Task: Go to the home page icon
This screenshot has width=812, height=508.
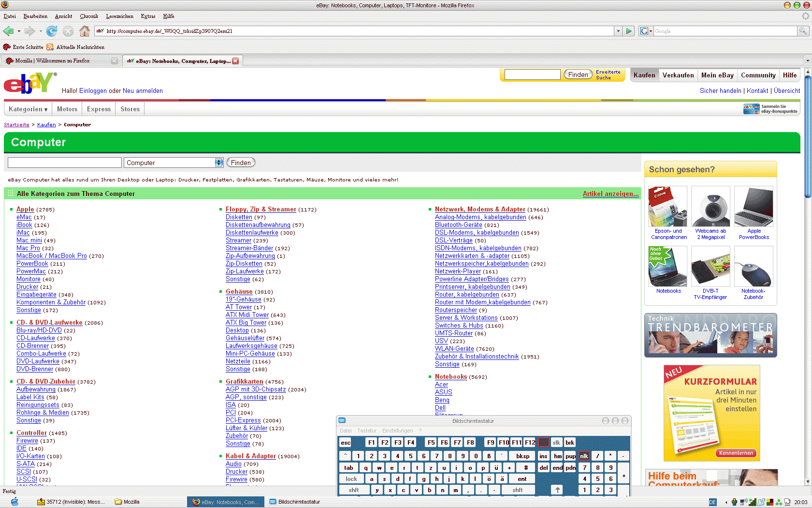Action: pos(85,31)
